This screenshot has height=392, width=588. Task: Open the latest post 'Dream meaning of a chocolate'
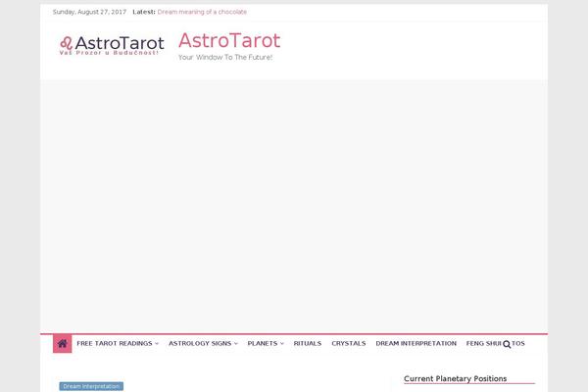(x=202, y=12)
